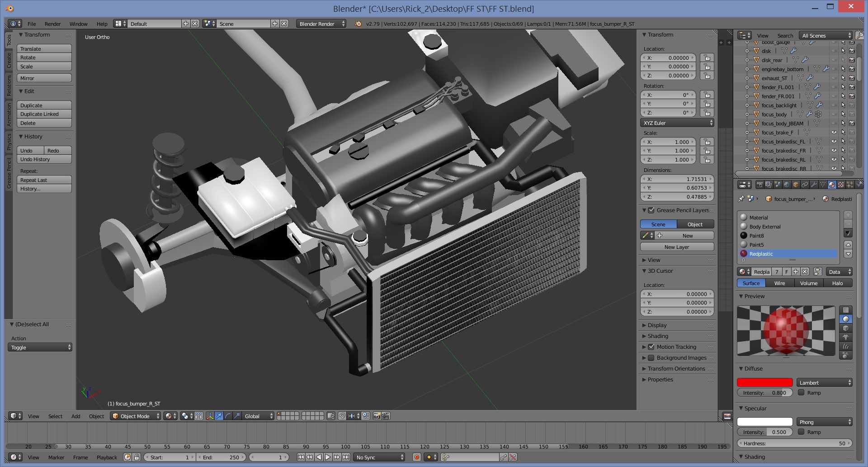Open the Modifiers wrench properties tab

coord(814,185)
